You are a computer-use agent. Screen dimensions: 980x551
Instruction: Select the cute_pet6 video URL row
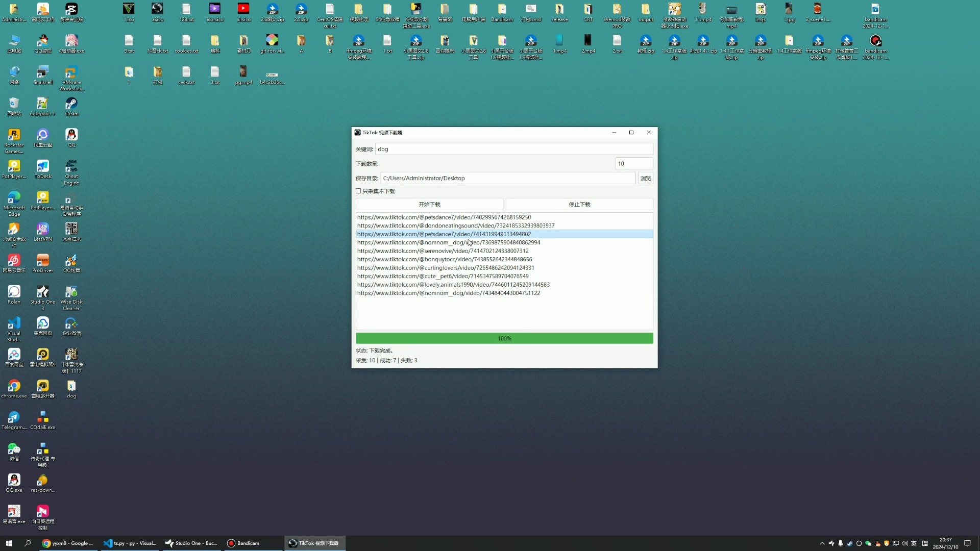click(504, 276)
